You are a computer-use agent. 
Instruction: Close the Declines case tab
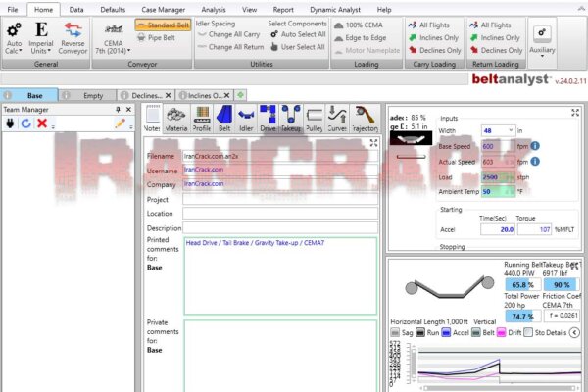[x=168, y=95]
